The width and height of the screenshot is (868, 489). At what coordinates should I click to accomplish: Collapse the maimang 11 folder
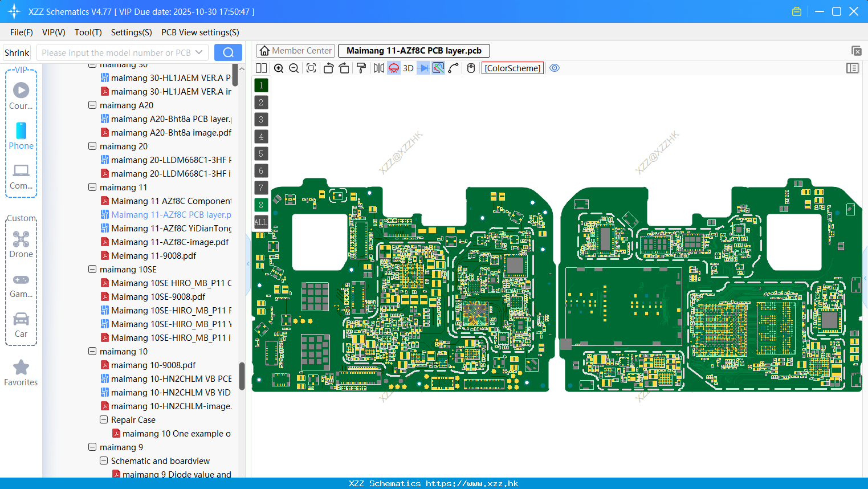(92, 187)
